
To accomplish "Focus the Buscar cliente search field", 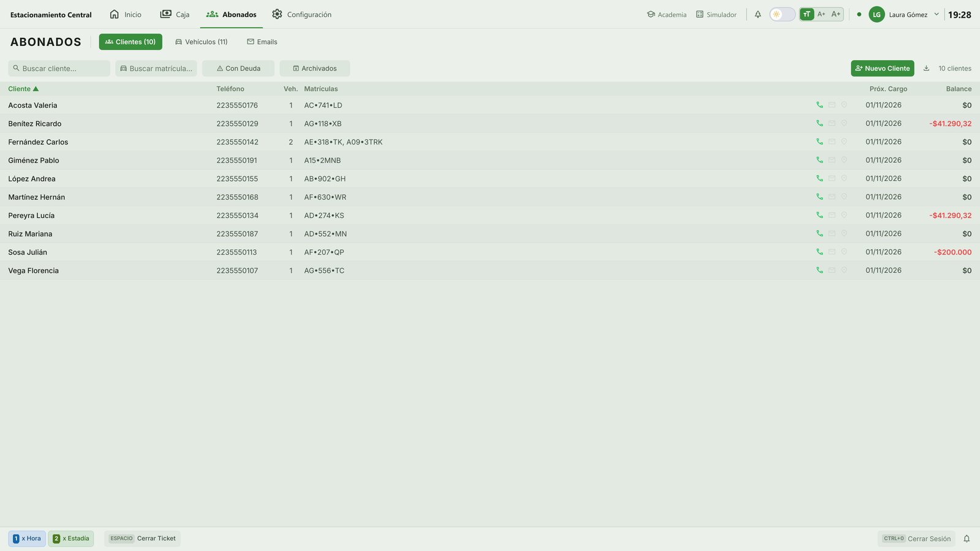I will 59,69.
